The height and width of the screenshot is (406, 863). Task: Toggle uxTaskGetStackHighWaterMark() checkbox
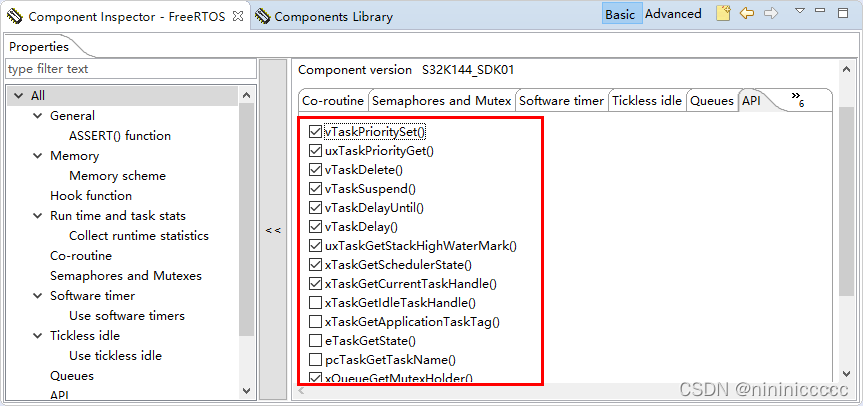click(x=315, y=246)
